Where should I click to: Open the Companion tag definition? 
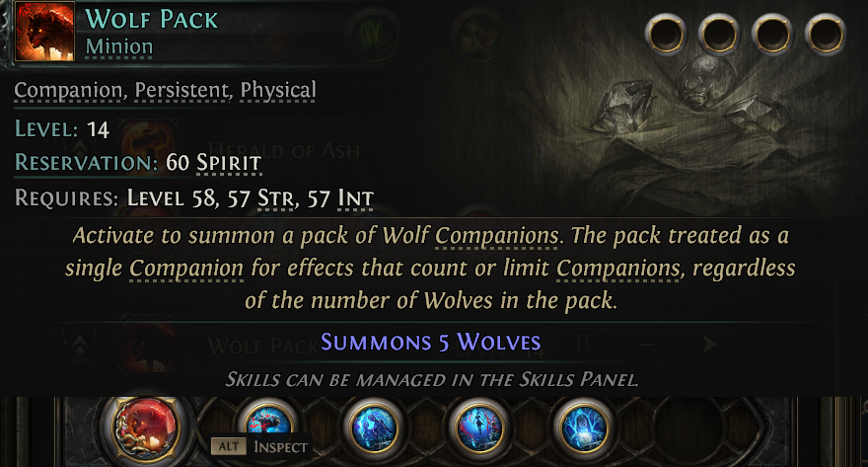point(68,90)
